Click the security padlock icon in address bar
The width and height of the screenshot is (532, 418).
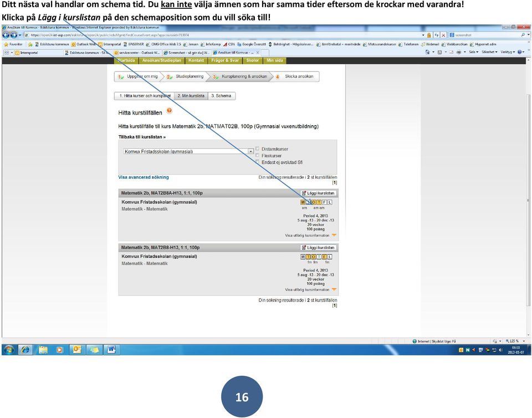429,35
